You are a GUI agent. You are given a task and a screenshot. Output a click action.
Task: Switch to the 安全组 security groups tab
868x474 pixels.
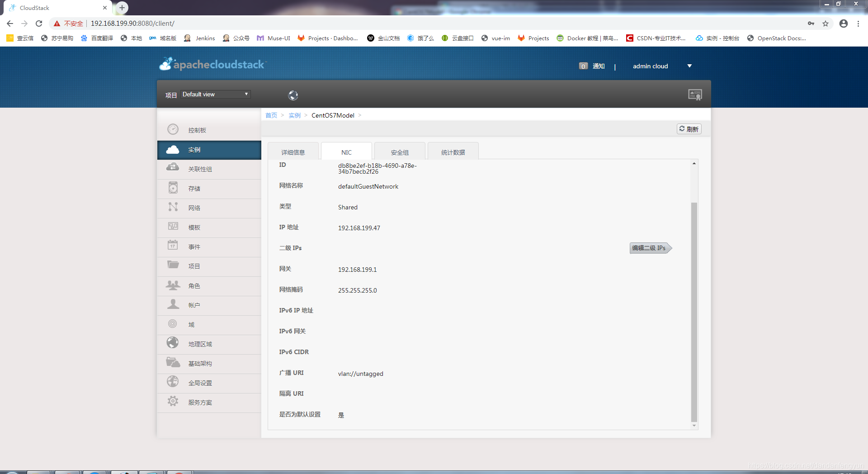coord(400,152)
